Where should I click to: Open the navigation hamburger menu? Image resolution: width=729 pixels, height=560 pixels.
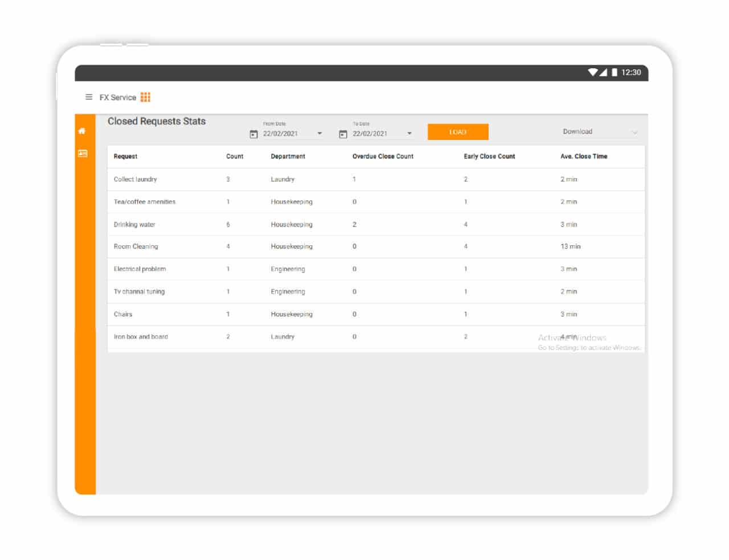(x=89, y=97)
